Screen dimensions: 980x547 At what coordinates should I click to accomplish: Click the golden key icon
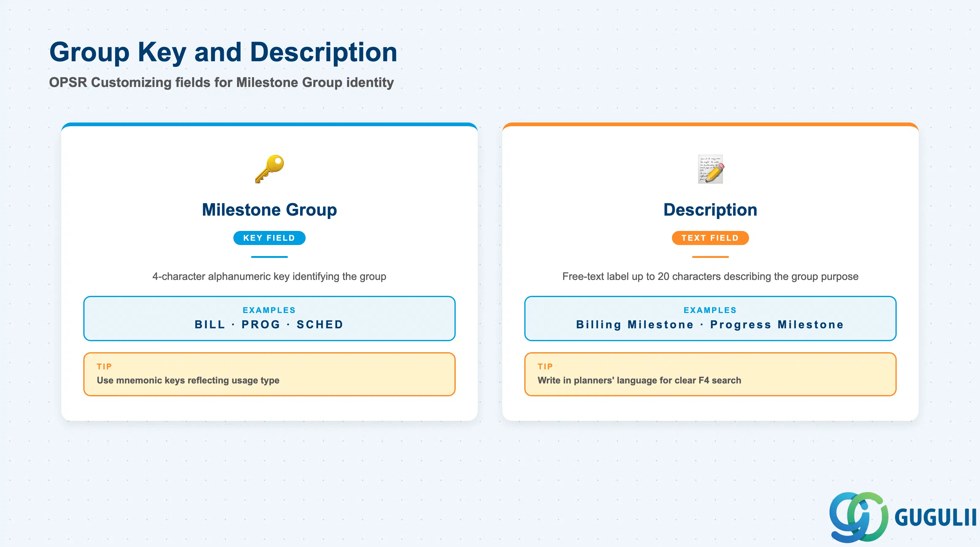click(x=269, y=169)
